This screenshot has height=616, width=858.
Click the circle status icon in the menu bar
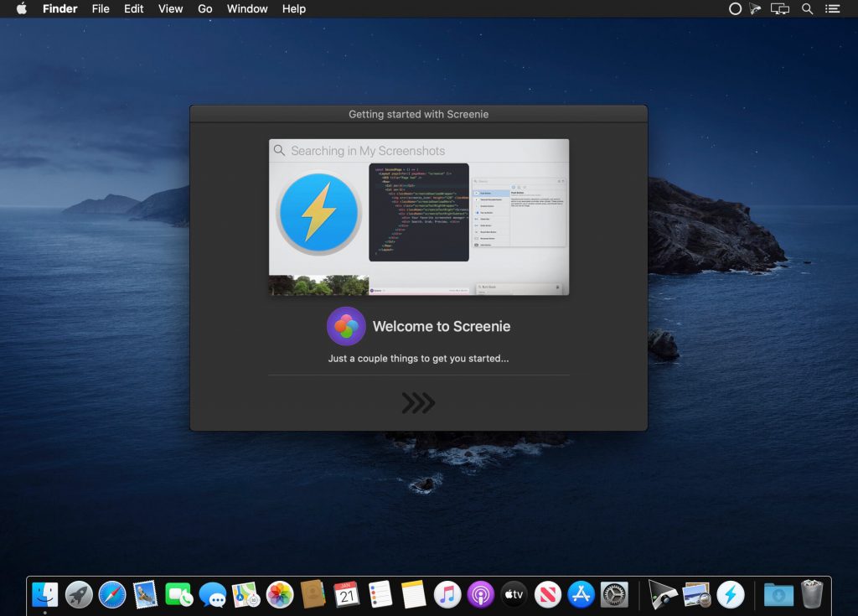coord(735,9)
